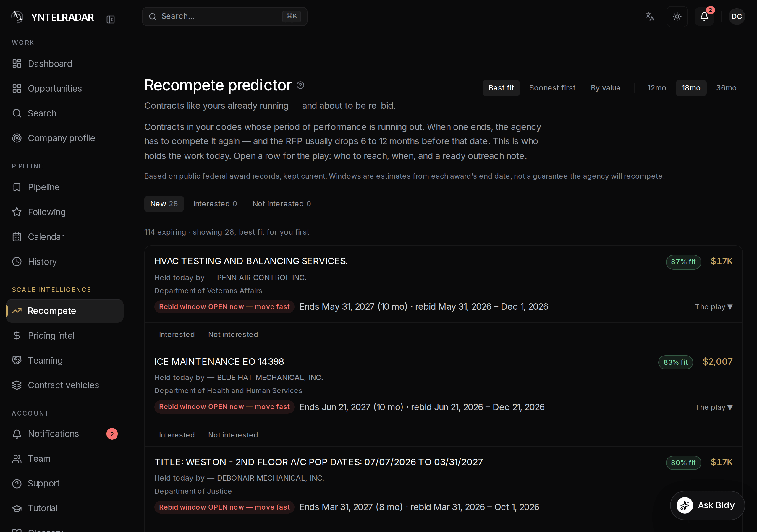The height and width of the screenshot is (532, 757).
Task: Open Opportunities in the sidebar
Action: click(x=65, y=88)
